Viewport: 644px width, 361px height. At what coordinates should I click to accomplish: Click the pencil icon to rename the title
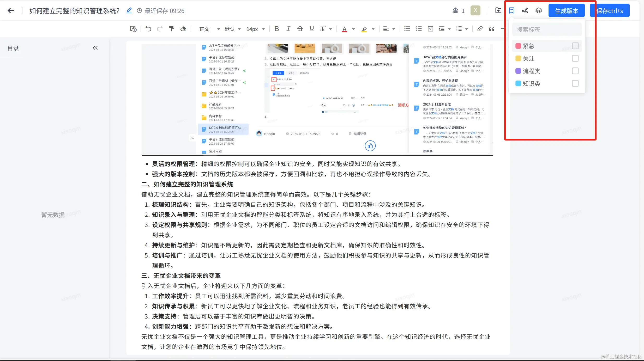[x=129, y=11]
